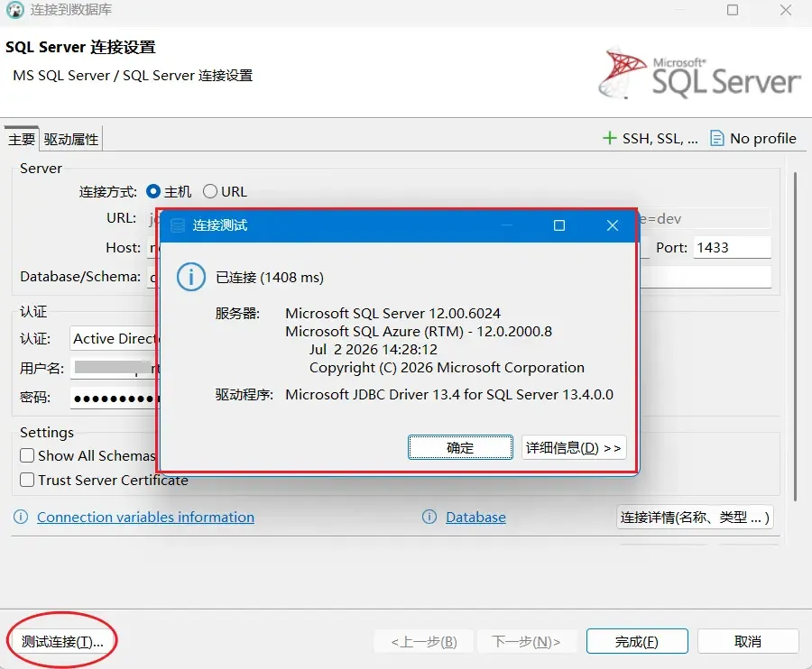812x669 pixels.
Task: Click 取消 to cancel connection setup
Action: (748, 642)
